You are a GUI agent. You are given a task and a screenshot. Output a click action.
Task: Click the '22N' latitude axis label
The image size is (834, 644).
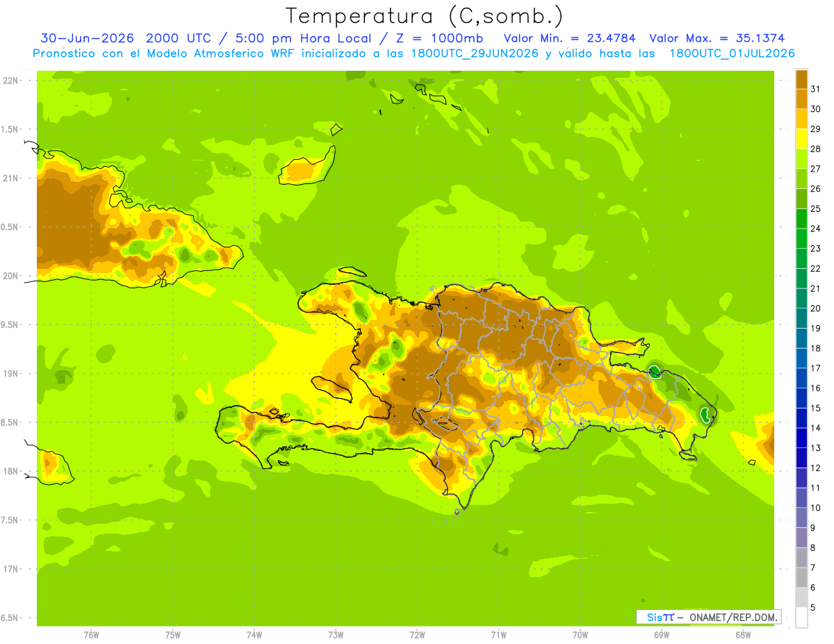click(x=11, y=81)
